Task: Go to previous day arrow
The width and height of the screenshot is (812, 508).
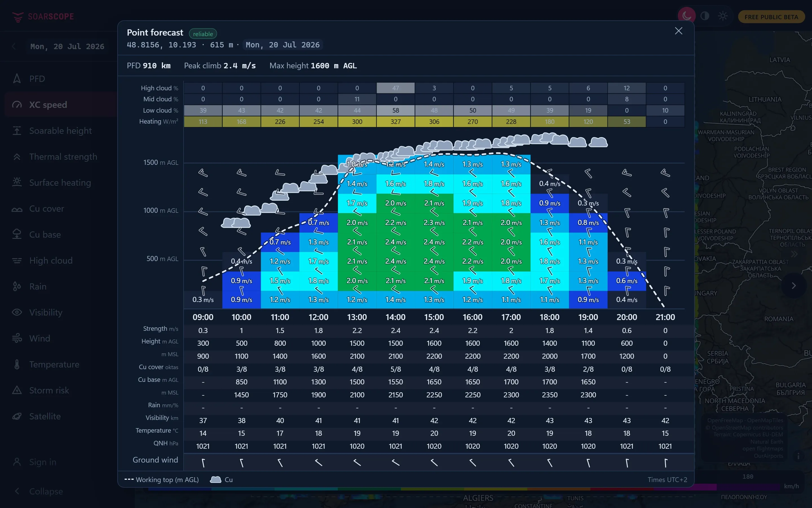Action: [14, 46]
